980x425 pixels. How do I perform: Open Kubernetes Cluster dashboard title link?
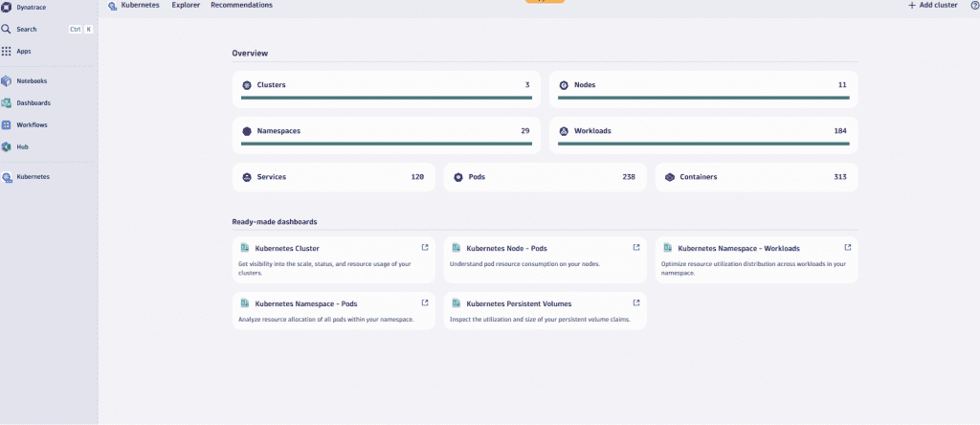click(287, 249)
